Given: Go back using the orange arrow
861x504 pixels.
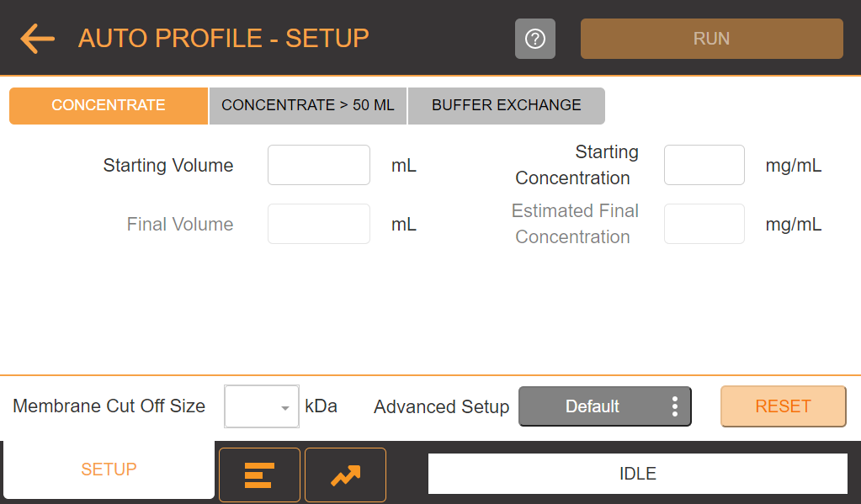Looking at the screenshot, I should [x=37, y=39].
